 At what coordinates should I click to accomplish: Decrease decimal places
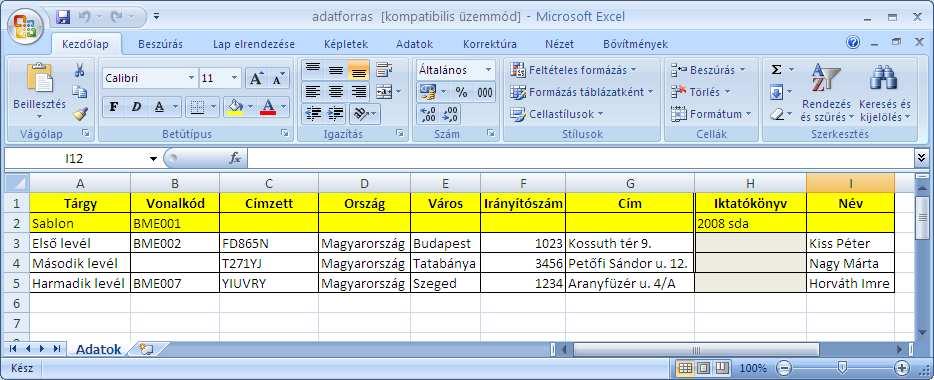450,114
